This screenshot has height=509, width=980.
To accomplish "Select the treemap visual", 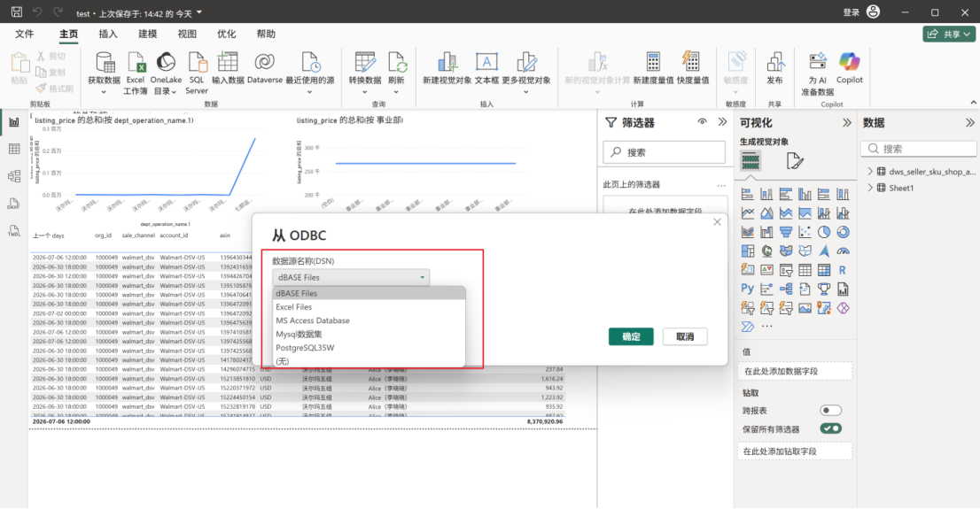I will coord(748,251).
